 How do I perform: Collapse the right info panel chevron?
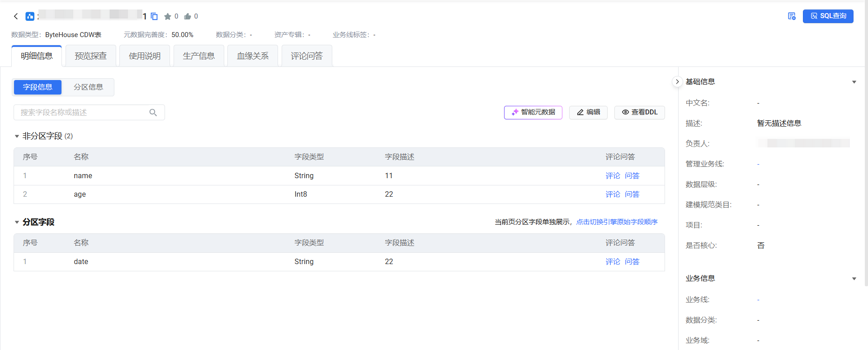pos(677,82)
